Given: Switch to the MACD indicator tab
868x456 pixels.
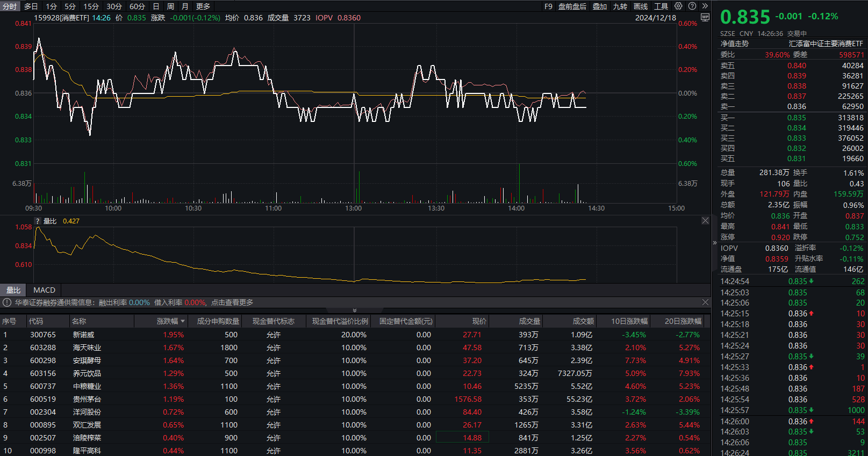Looking at the screenshot, I should point(44,290).
